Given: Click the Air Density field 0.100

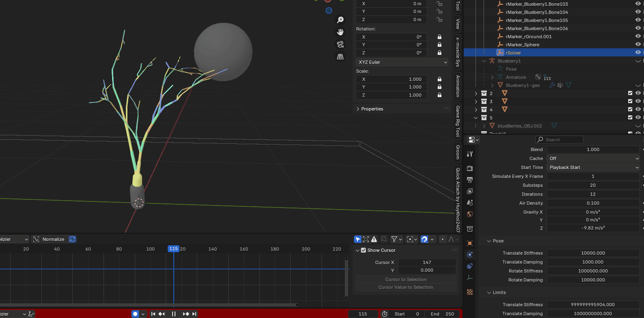Looking at the screenshot, I should click(593, 203).
